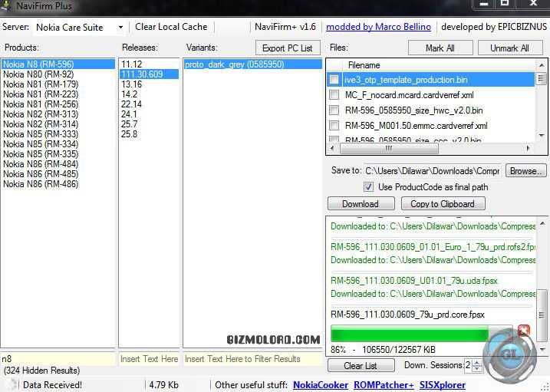Open the ROMPatcher+ link
550x392 pixels.
point(384,385)
